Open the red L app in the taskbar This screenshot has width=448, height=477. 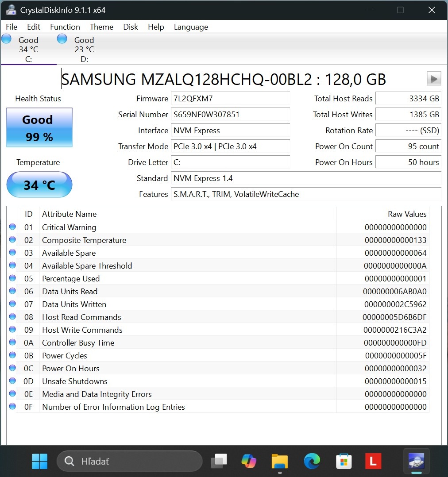point(373,462)
